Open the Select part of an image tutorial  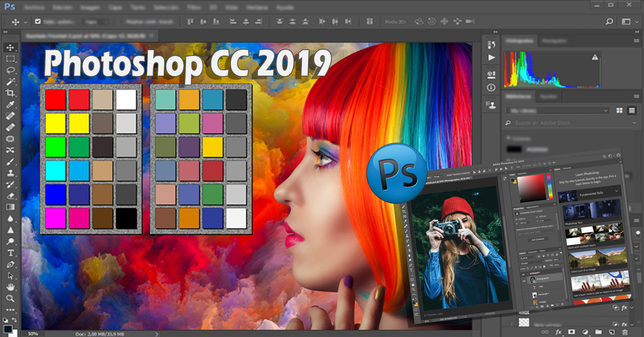[598, 260]
